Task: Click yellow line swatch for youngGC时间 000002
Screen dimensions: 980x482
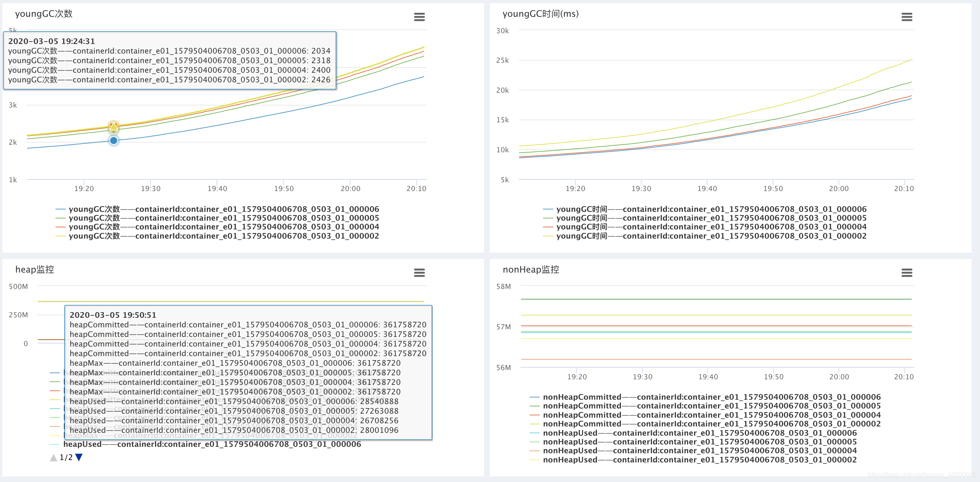Action: 548,236
